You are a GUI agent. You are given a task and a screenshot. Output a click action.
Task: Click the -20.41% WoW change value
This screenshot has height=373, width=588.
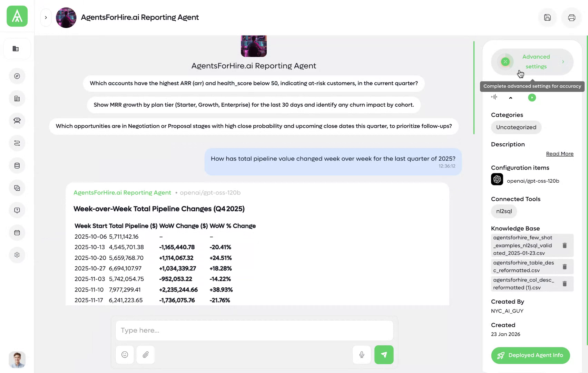coord(220,247)
